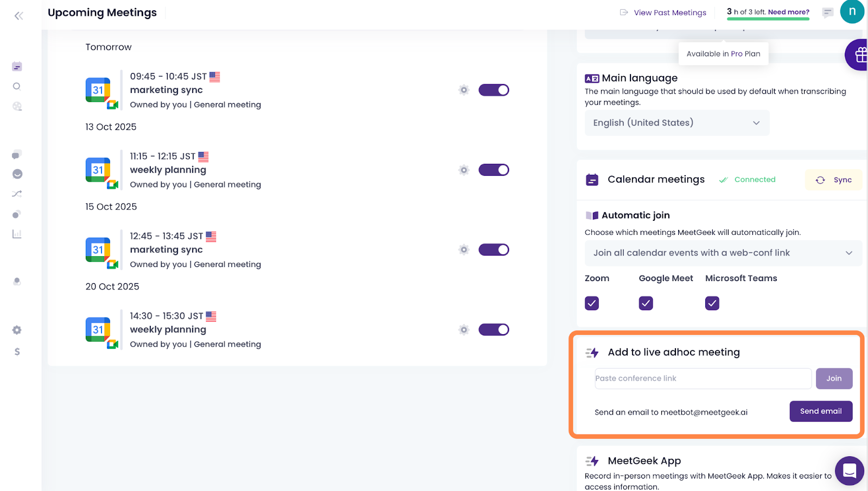Click View Past Meetings link

[669, 12]
